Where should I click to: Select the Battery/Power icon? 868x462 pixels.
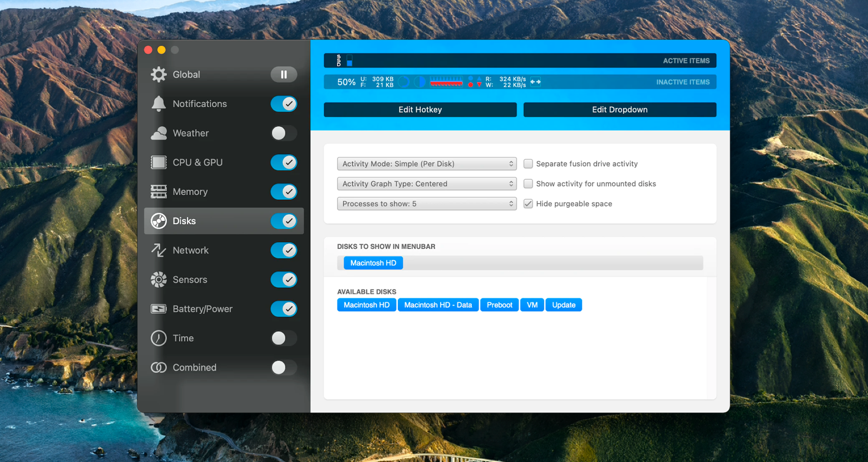pos(159,309)
